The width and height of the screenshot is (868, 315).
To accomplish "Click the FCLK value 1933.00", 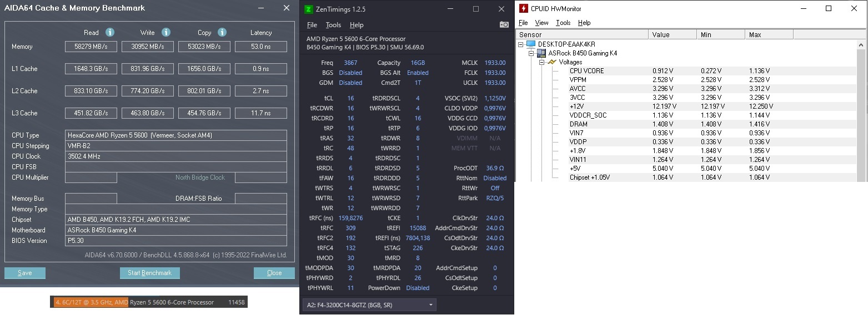I will [495, 73].
